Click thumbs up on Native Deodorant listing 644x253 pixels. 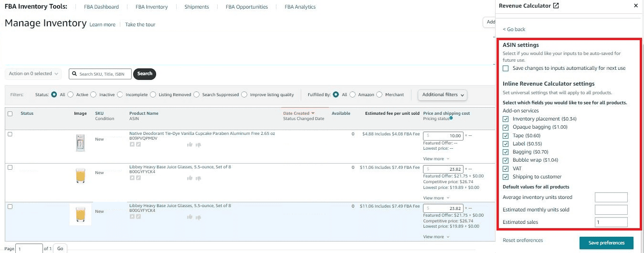[x=190, y=144]
